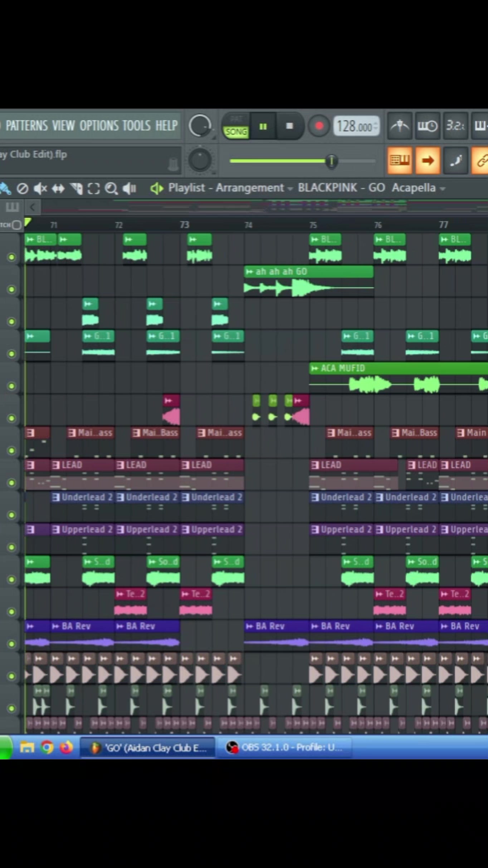Switch the PAT/SONG mode toggle
488x868 pixels.
click(x=236, y=126)
